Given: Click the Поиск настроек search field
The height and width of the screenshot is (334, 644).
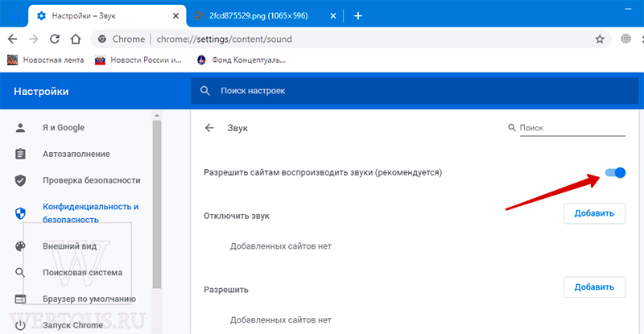Looking at the screenshot, I should tap(415, 91).
